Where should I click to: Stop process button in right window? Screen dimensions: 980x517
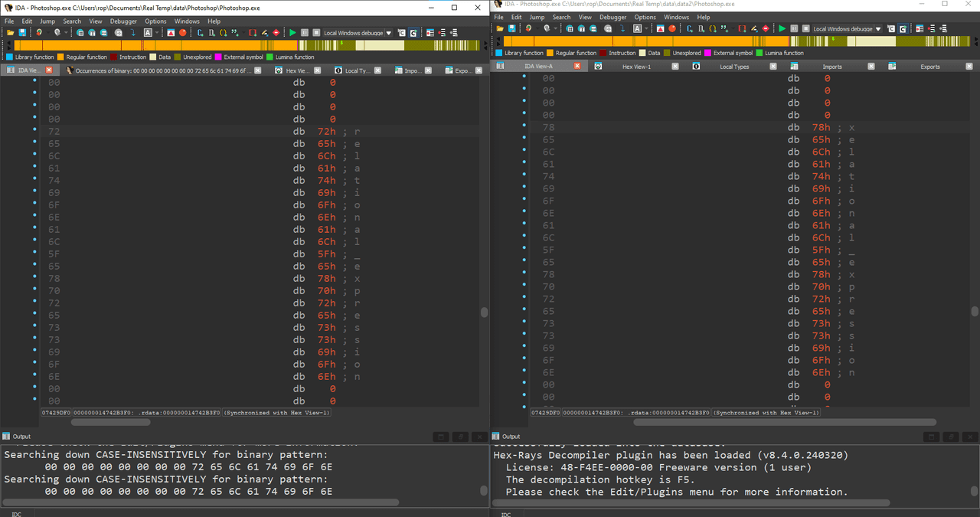(805, 28)
